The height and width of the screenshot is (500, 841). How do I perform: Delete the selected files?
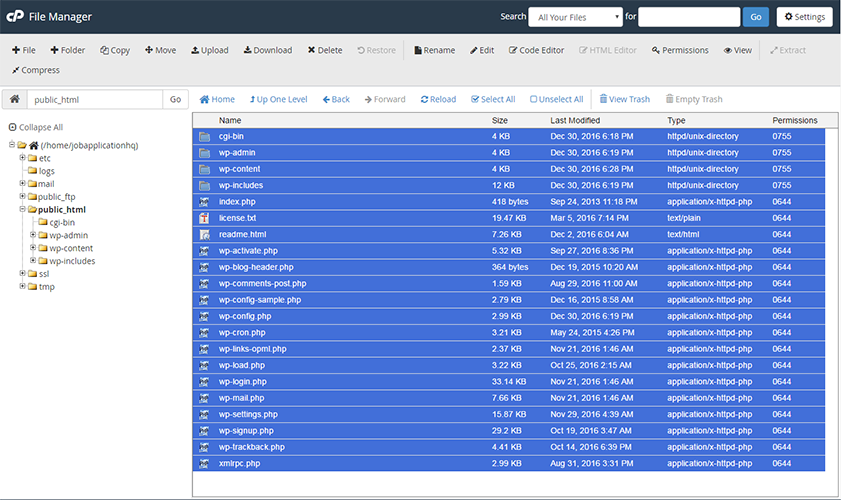pyautogui.click(x=324, y=50)
